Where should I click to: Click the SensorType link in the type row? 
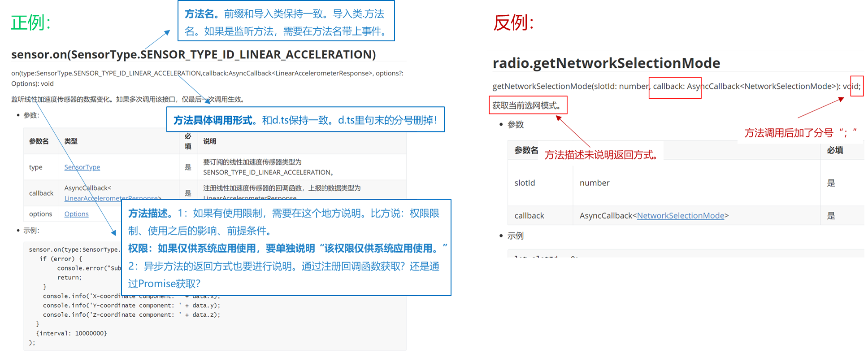[82, 167]
